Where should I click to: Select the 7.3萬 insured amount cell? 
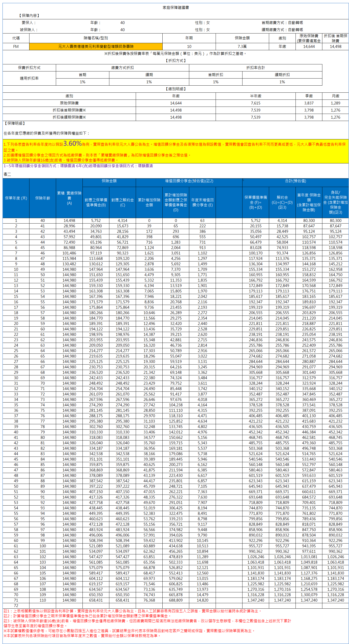coord(242,46)
